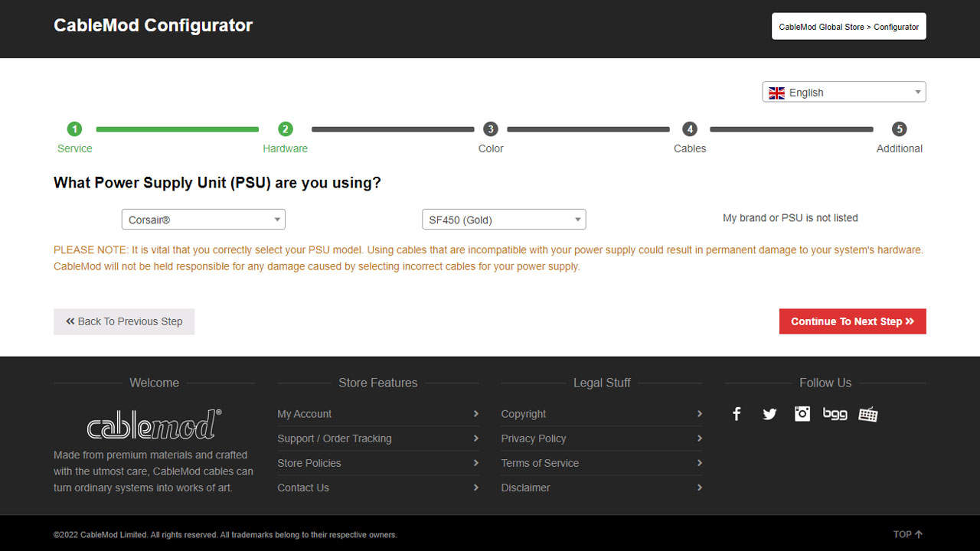Viewport: 980px width, 551px height.
Task: Click the 2022 CableMod Limited copyright notice
Action: point(225,535)
